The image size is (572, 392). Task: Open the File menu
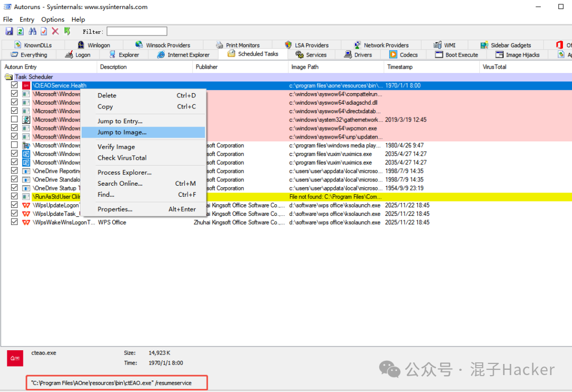8,20
